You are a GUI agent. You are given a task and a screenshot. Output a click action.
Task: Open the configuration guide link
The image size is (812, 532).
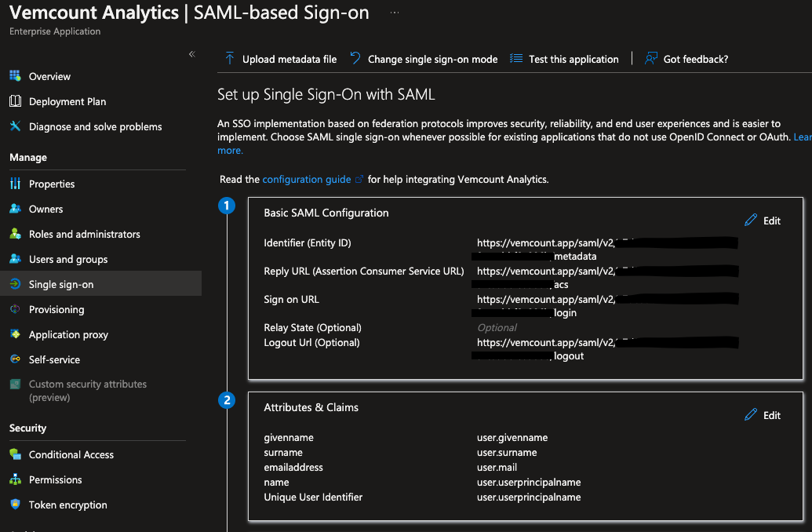pyautogui.click(x=307, y=179)
